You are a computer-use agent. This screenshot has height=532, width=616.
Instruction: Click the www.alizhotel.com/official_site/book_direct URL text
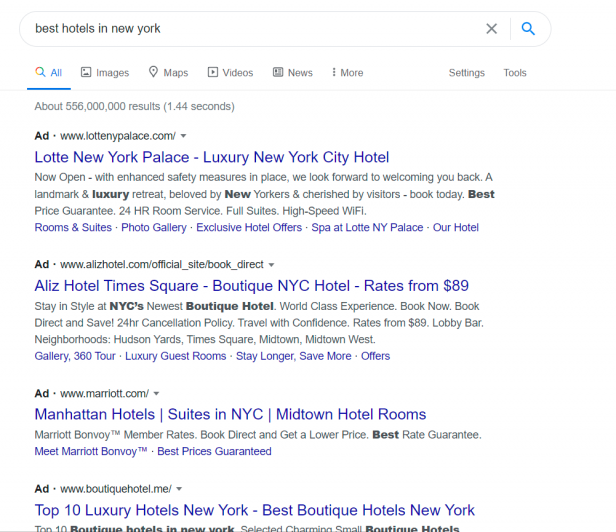pyautogui.click(x=161, y=264)
